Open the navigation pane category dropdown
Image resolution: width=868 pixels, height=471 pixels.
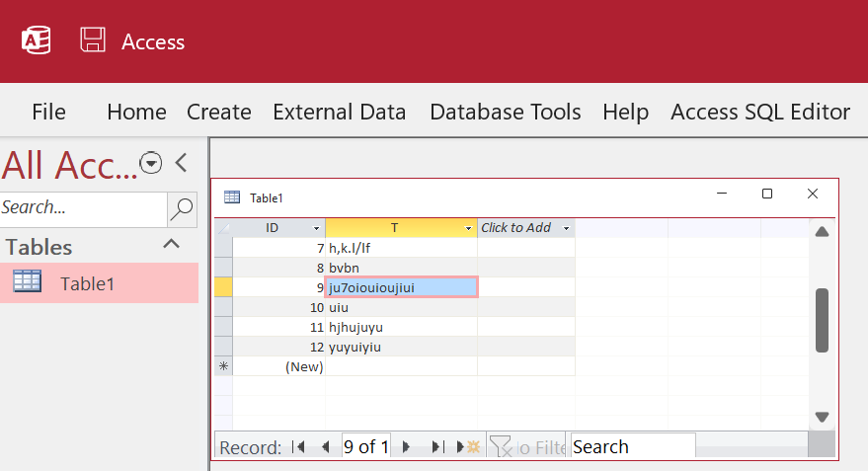[150, 163]
